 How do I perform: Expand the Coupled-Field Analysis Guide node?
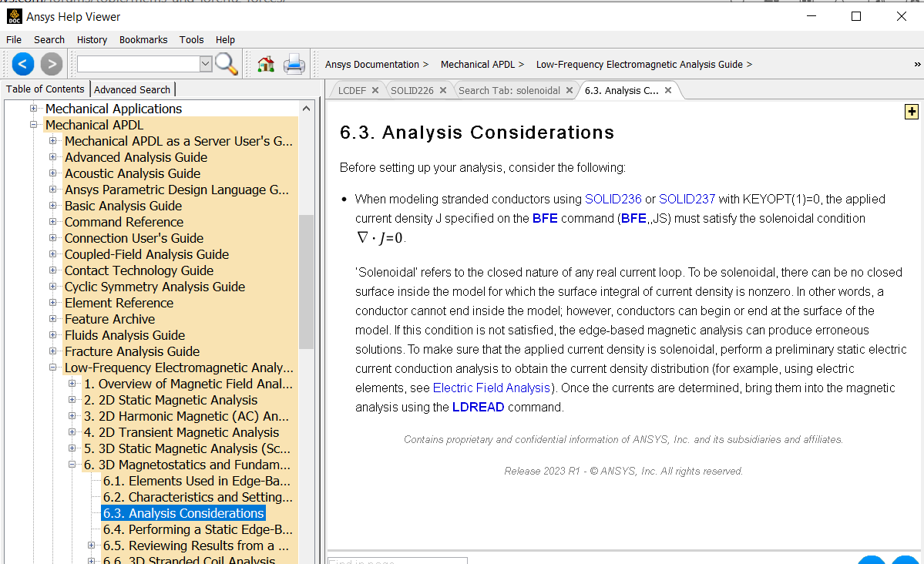tap(53, 254)
